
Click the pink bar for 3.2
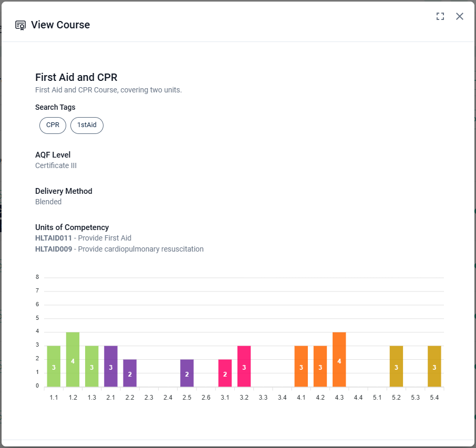click(244, 367)
